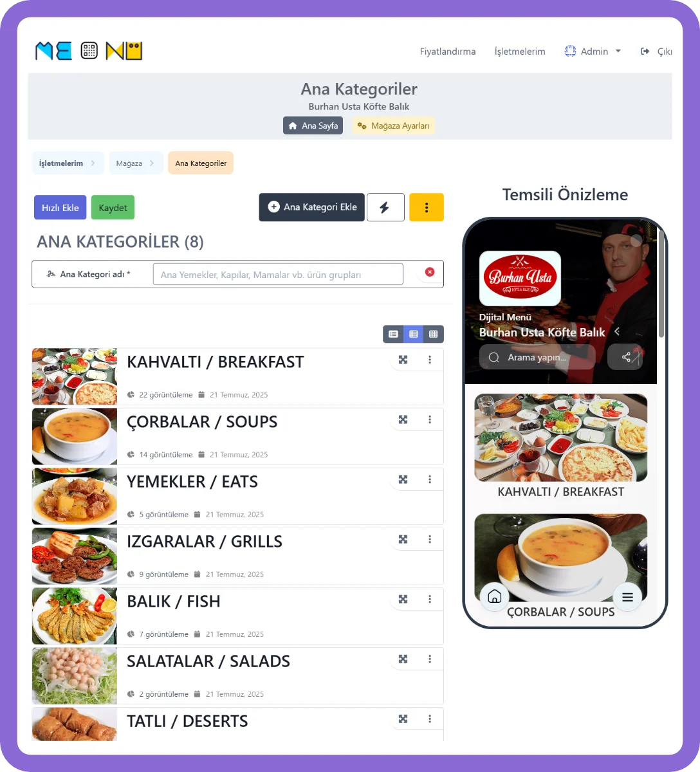Open the yellow three-dot options menu
Screen dimensions: 700x772
[x=427, y=207]
